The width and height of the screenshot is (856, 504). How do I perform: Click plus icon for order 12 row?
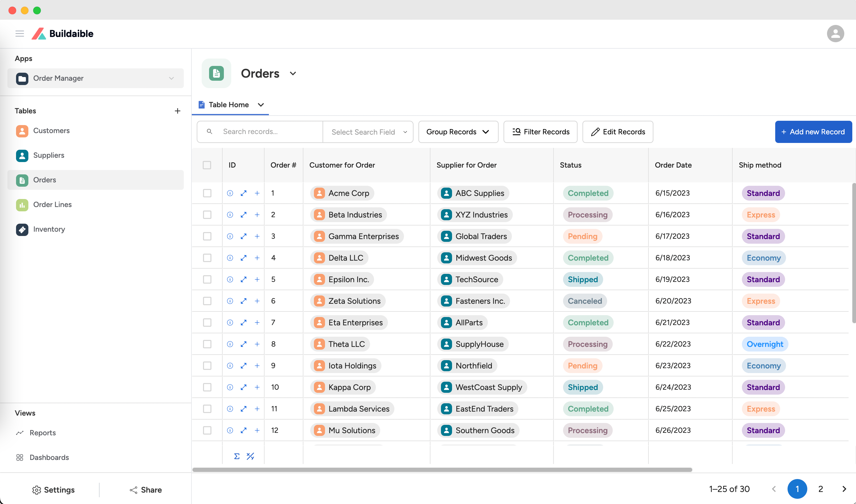pos(257,430)
